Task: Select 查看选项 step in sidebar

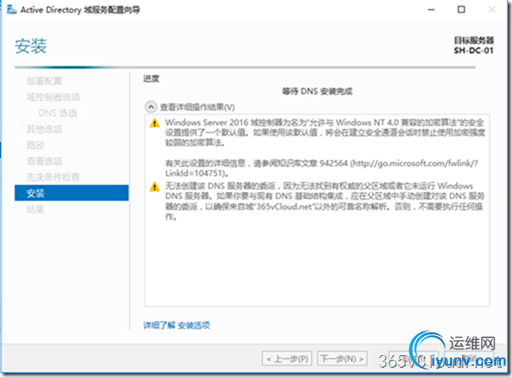Action: pos(44,161)
